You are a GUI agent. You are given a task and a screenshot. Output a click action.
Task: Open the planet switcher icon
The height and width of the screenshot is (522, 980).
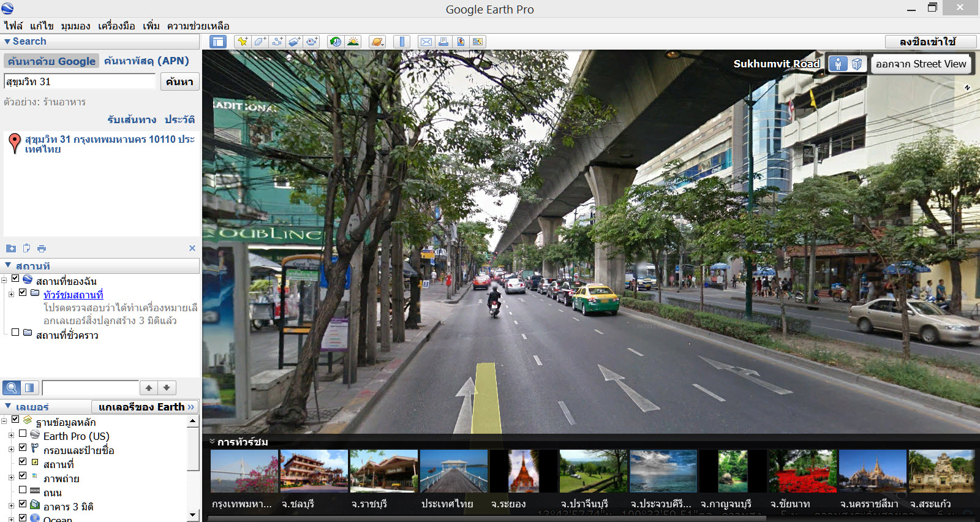[377, 42]
